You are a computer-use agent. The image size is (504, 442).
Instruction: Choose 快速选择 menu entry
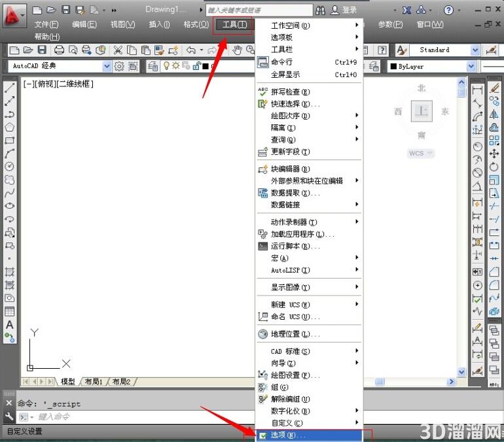click(x=309, y=104)
